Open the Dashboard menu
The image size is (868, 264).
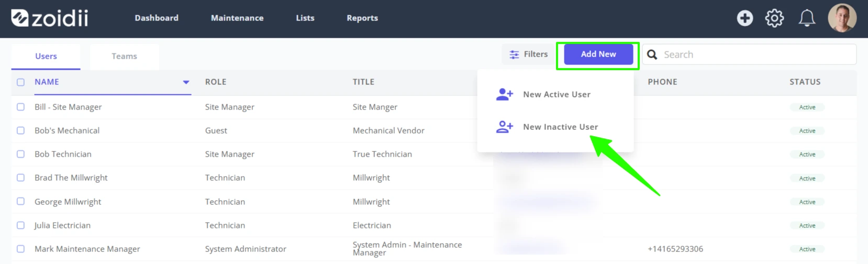[157, 18]
